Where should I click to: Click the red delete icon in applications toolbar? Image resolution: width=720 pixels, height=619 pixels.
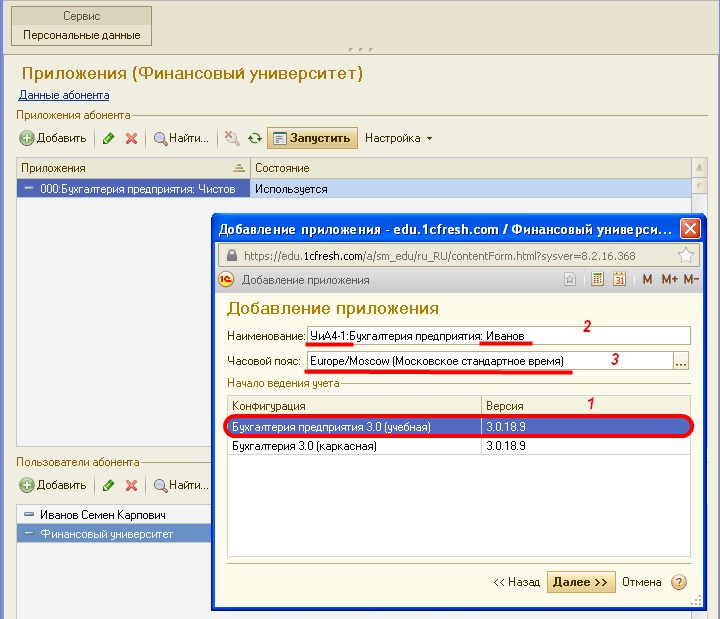(131, 138)
